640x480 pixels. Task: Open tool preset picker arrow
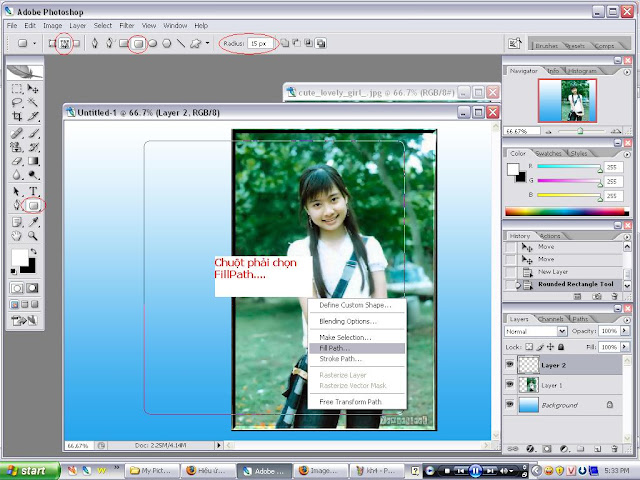coord(34,43)
